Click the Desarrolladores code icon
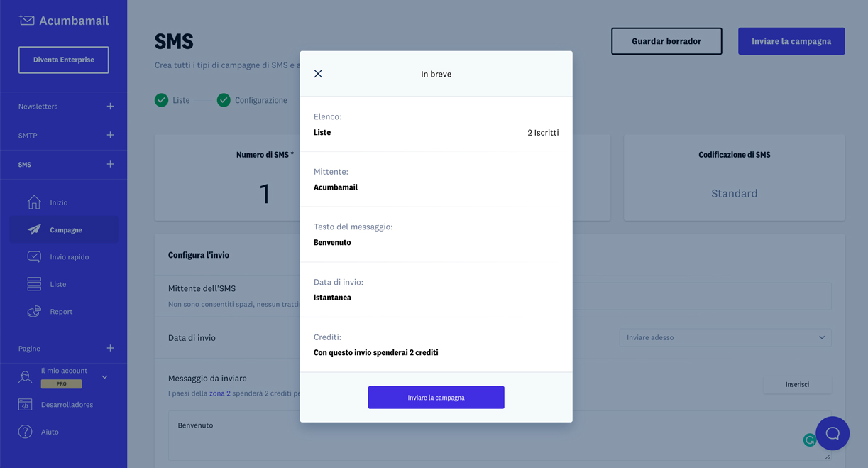Viewport: 868px width, 468px height. (x=26, y=405)
